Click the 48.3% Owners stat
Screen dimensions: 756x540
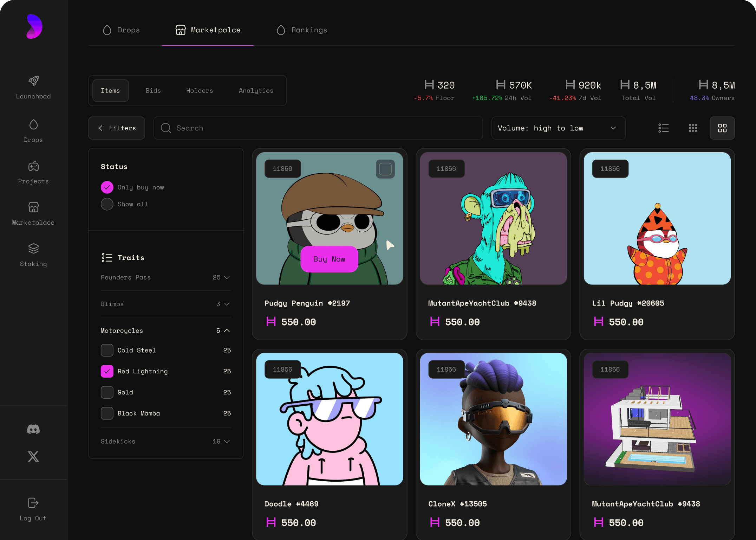click(x=712, y=90)
